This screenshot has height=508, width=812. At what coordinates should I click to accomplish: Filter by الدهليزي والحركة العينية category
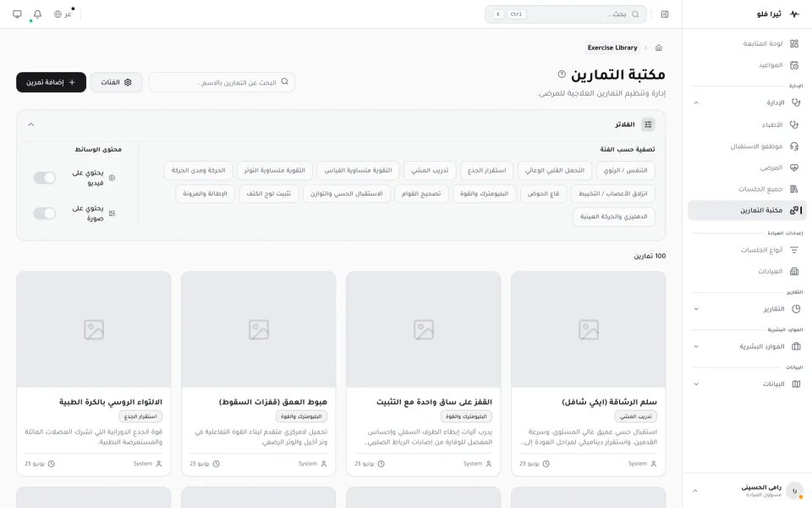(x=614, y=216)
